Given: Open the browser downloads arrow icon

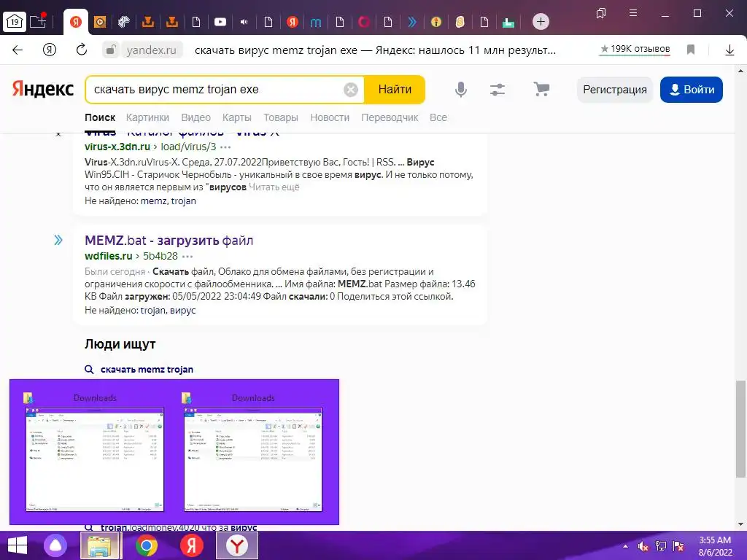Looking at the screenshot, I should tap(729, 50).
